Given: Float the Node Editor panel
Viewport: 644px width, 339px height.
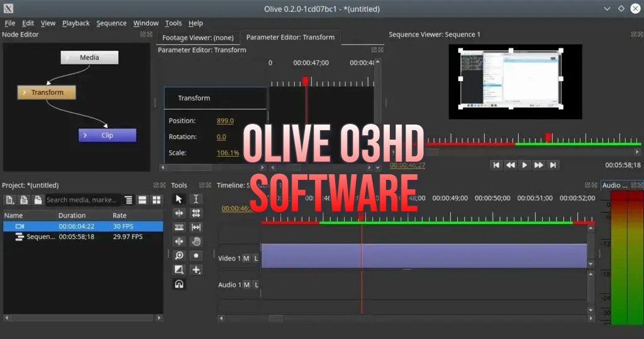Looking at the screenshot, I should 143,35.
